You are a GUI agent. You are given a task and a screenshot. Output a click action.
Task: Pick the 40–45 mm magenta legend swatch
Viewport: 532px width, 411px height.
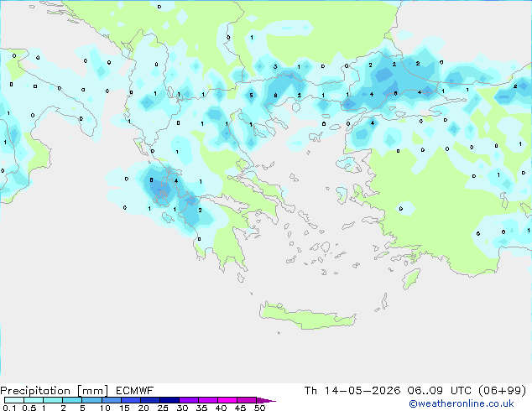pos(227,400)
